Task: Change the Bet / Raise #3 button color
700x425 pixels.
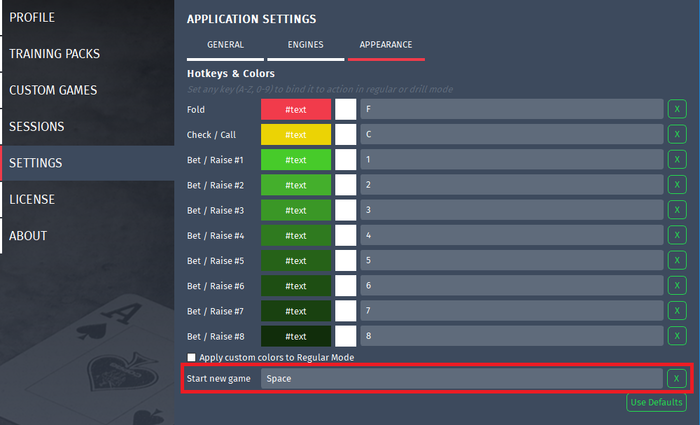Action: [x=296, y=210]
